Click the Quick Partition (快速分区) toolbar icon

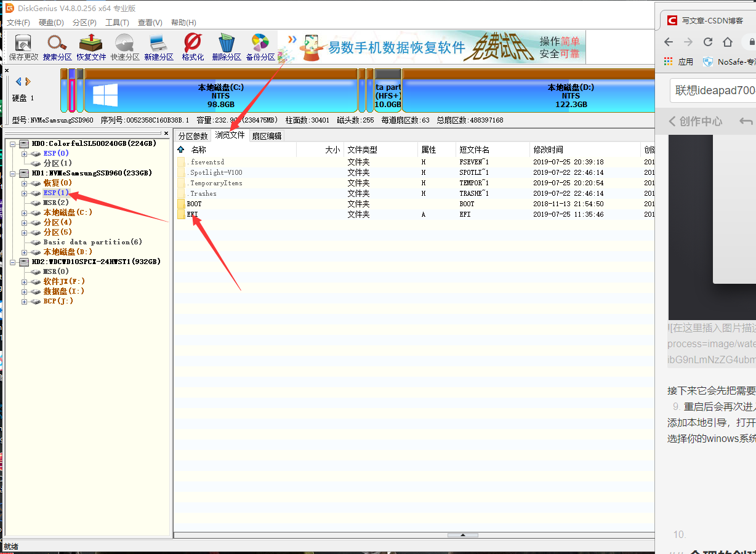coord(125,47)
